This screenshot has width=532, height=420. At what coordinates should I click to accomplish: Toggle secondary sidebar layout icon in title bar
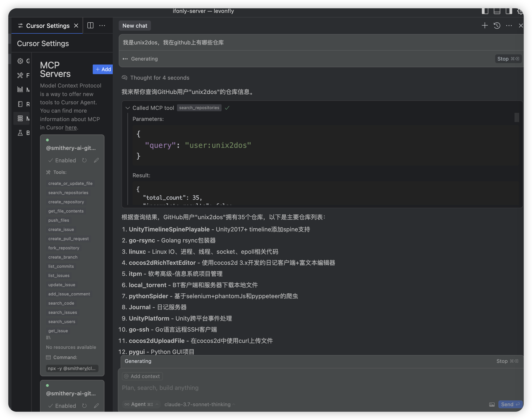pyautogui.click(x=509, y=11)
